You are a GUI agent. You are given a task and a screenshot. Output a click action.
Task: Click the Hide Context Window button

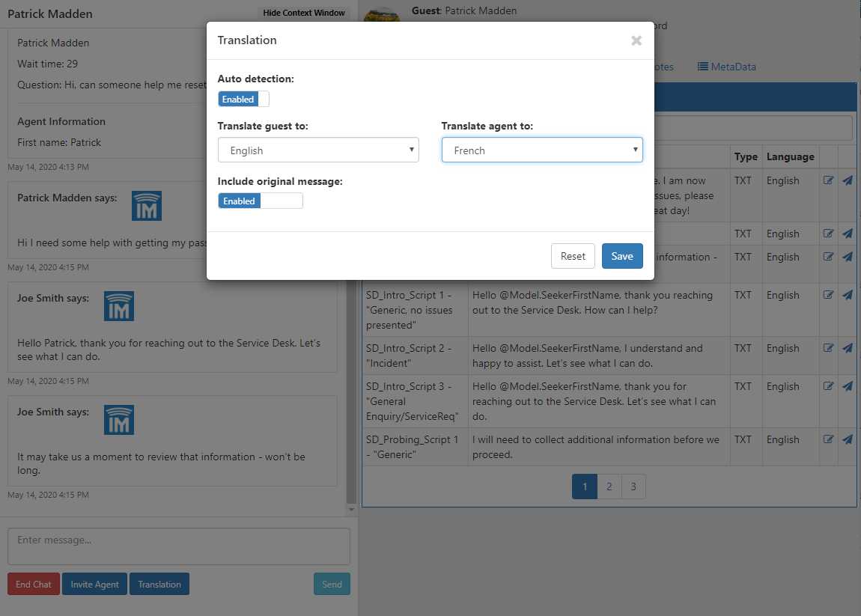[x=304, y=13]
